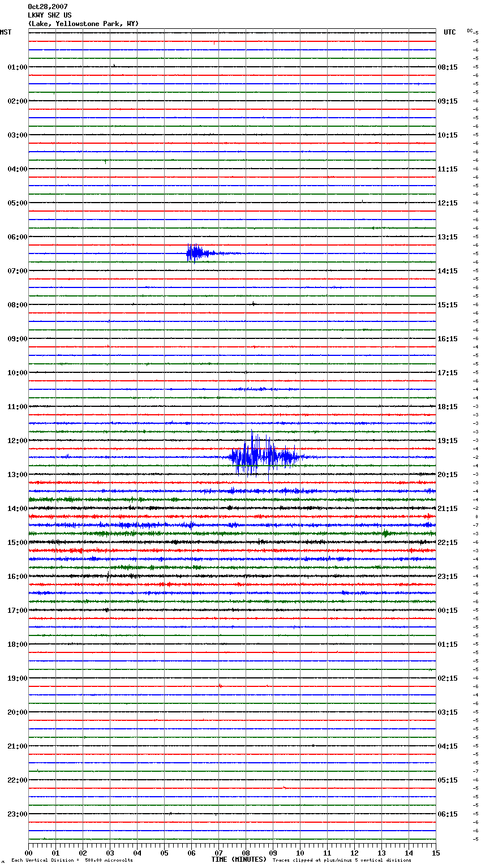
Task: Click the 00:15 UTC time label
Action: tap(448, 611)
